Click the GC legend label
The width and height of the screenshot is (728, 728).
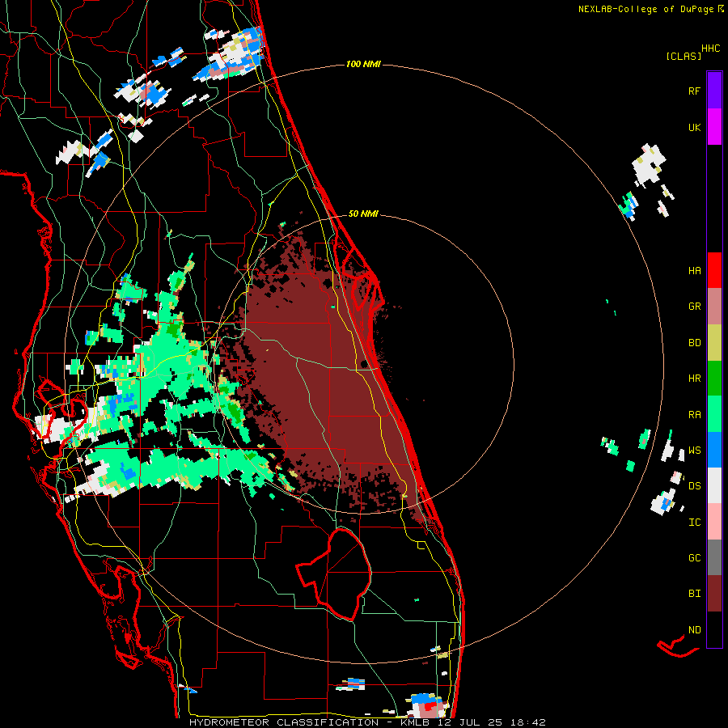694,557
